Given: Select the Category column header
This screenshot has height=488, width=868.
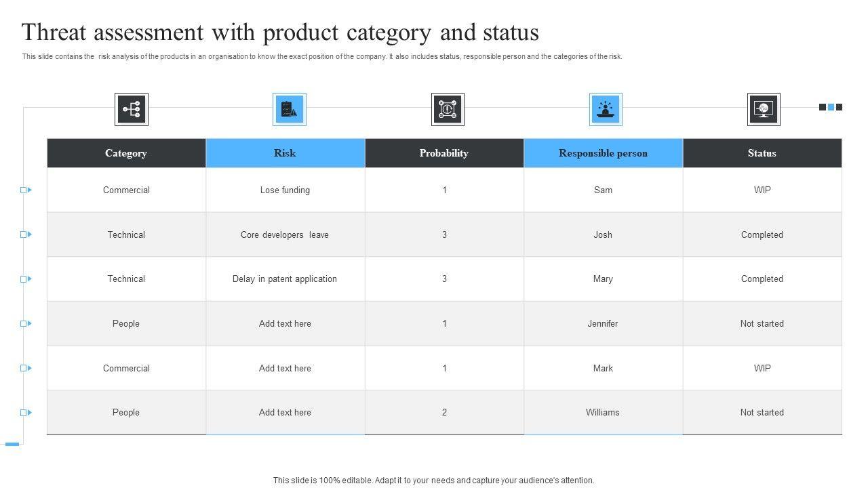Looking at the screenshot, I should click(126, 153).
